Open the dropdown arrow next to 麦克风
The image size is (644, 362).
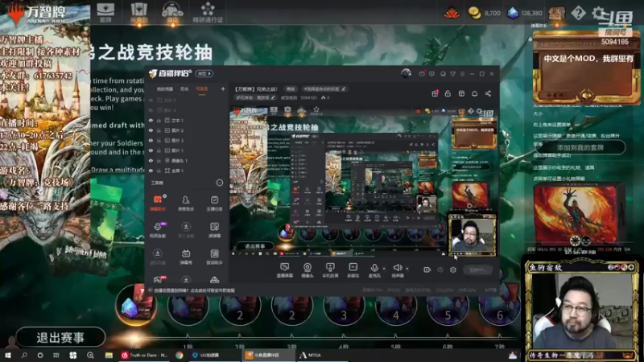[x=384, y=269]
